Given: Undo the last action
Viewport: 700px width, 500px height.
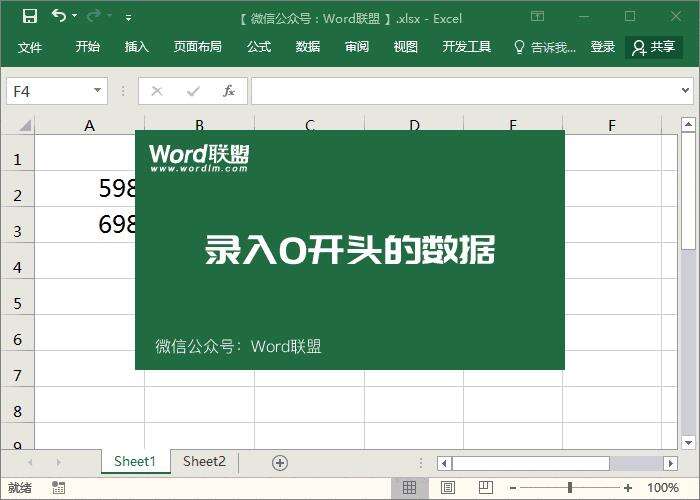Looking at the screenshot, I should coord(58,16).
